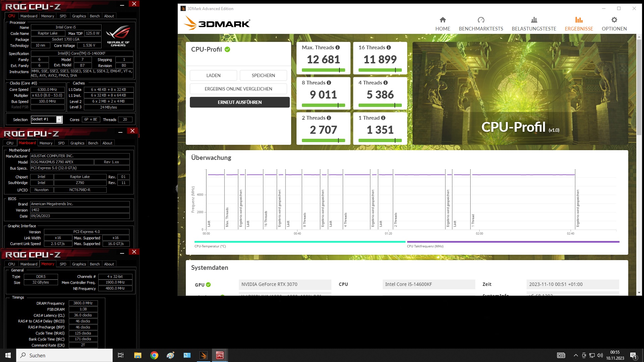The width and height of the screenshot is (644, 362).
Task: Open Memory tab in middle CPU-Z window
Action: click(x=46, y=143)
